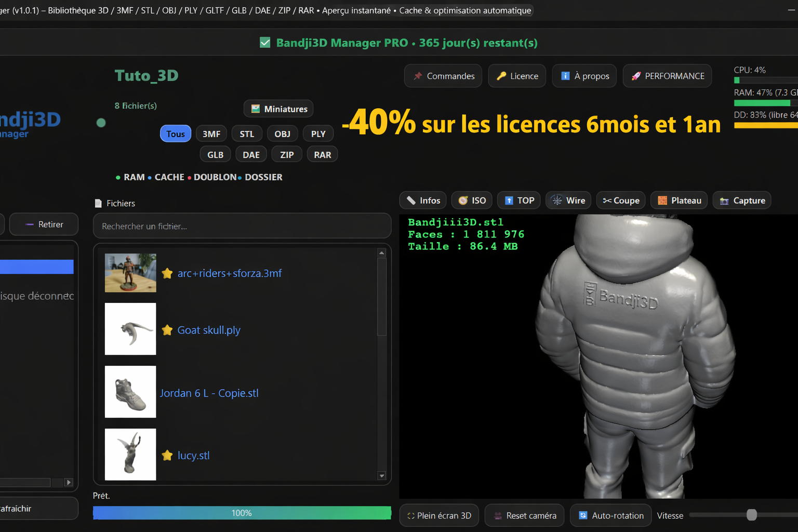Viewport: 798px width, 532px height.
Task: Show model Infos overlay
Action: 423,200
